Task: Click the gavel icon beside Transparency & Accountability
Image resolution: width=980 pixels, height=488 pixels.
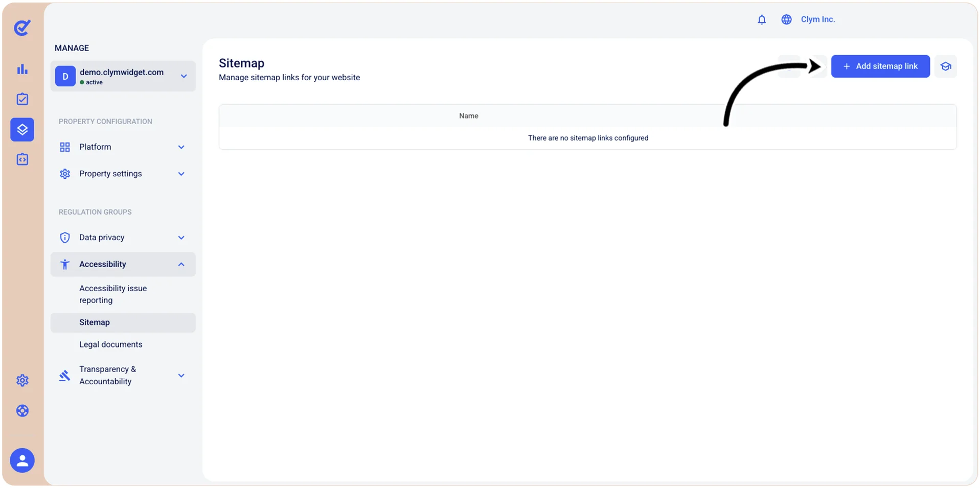Action: coord(64,376)
